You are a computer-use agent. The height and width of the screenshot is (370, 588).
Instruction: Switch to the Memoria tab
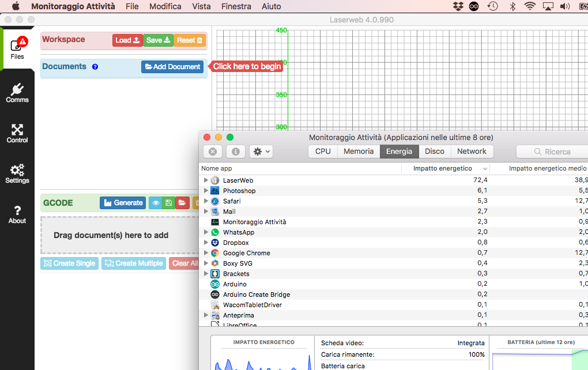pyautogui.click(x=359, y=152)
